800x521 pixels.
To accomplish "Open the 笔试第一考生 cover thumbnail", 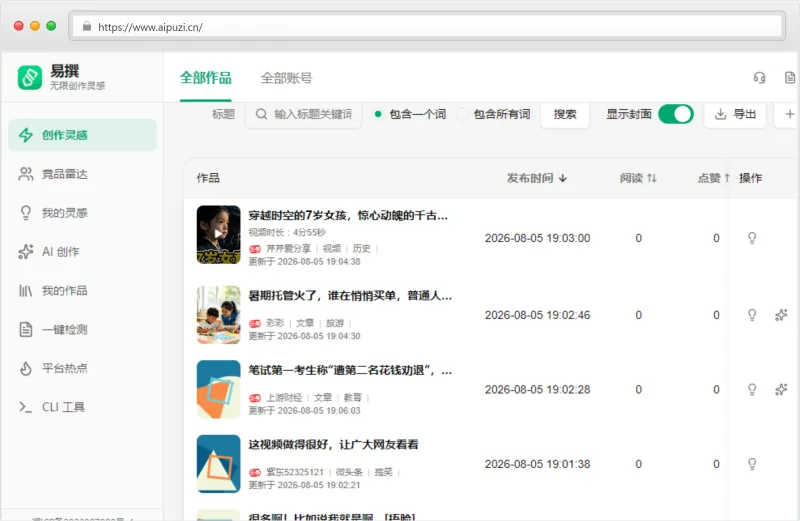I will click(x=218, y=389).
